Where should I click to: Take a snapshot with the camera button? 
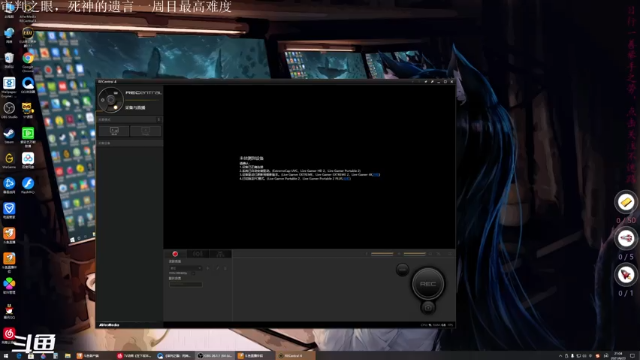(428, 308)
